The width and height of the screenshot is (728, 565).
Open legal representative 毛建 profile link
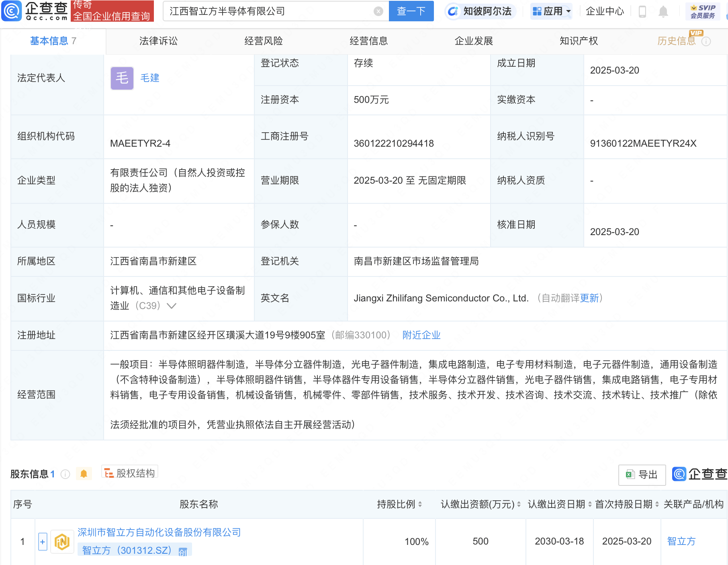(150, 78)
